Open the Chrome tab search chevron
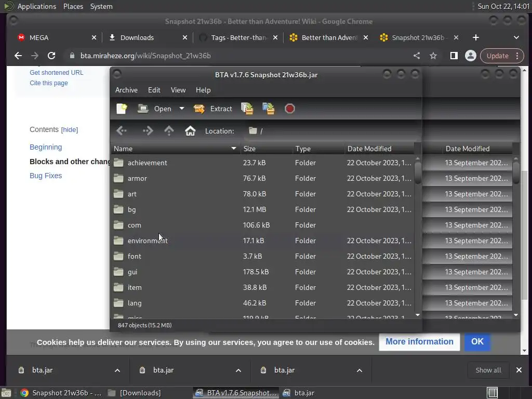Viewport: 532px width, 399px height. pos(516,37)
